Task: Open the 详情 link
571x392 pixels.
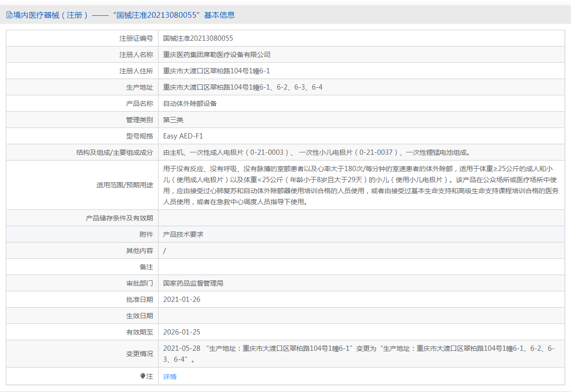Action: (170, 377)
